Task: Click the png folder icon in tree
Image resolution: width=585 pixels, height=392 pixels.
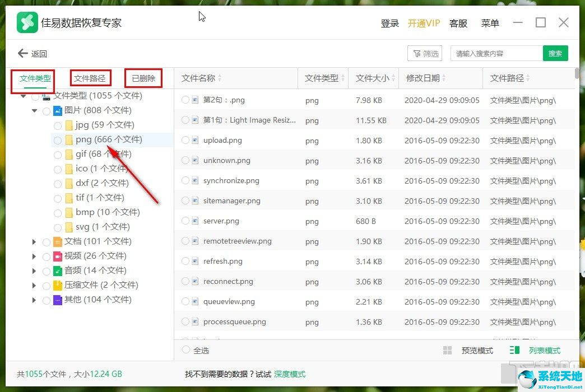Action: click(x=68, y=139)
